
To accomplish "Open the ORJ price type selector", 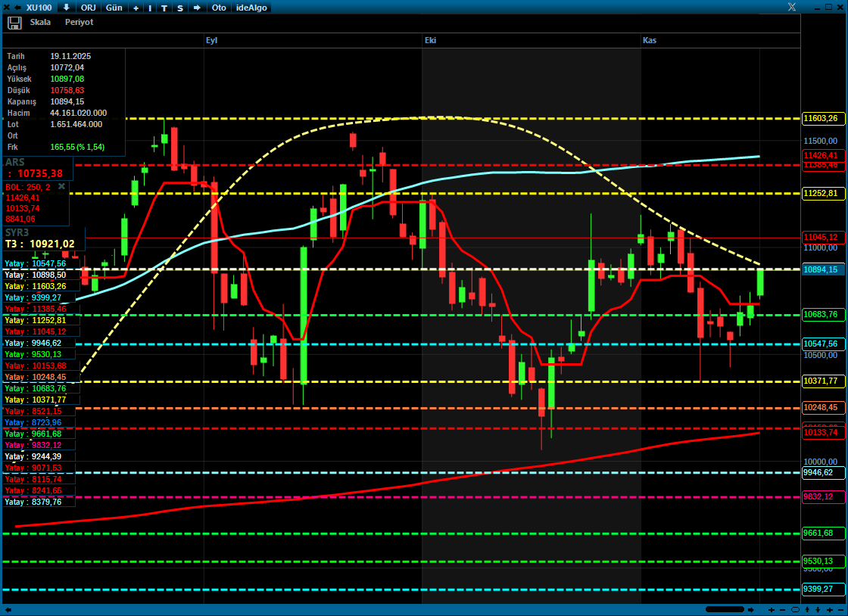I will 89,8.
